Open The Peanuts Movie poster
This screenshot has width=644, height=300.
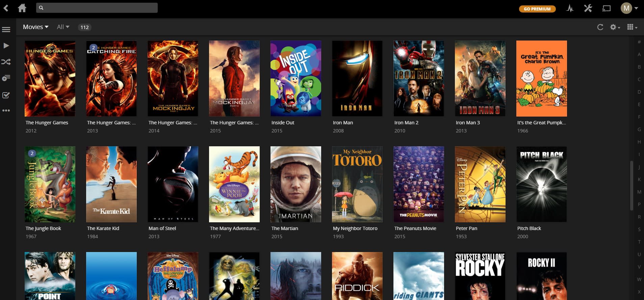pos(419,184)
